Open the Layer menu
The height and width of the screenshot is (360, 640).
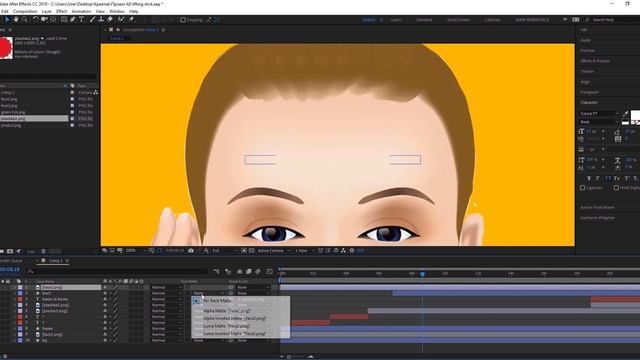point(47,11)
